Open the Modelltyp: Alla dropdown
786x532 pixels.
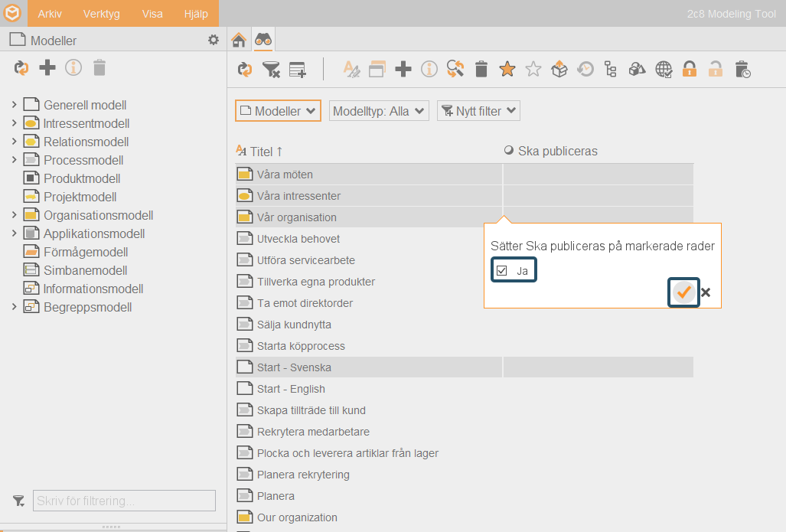pos(379,111)
